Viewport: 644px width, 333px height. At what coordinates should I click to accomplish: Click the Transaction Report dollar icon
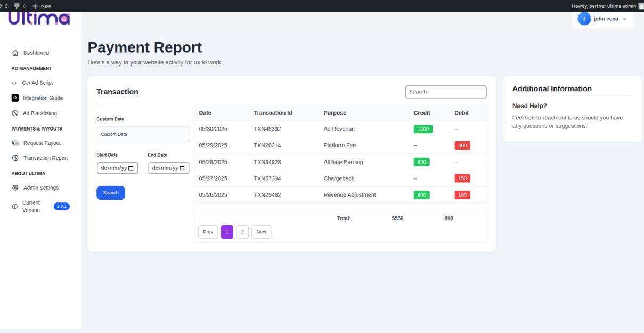[x=14, y=158]
